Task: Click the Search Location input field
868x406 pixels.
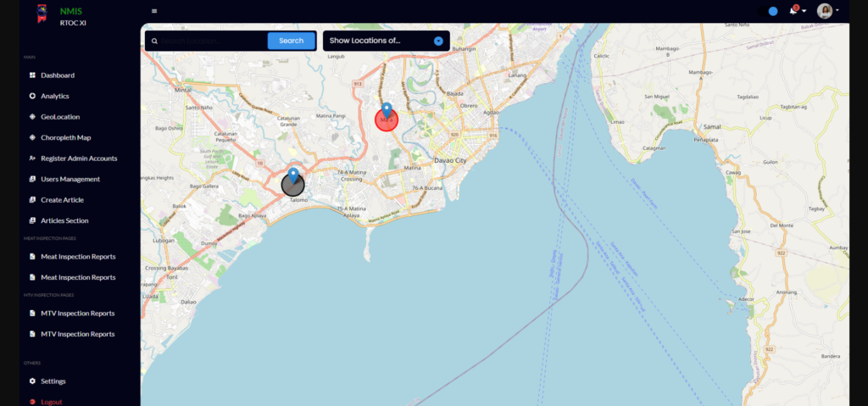Action: tap(212, 41)
